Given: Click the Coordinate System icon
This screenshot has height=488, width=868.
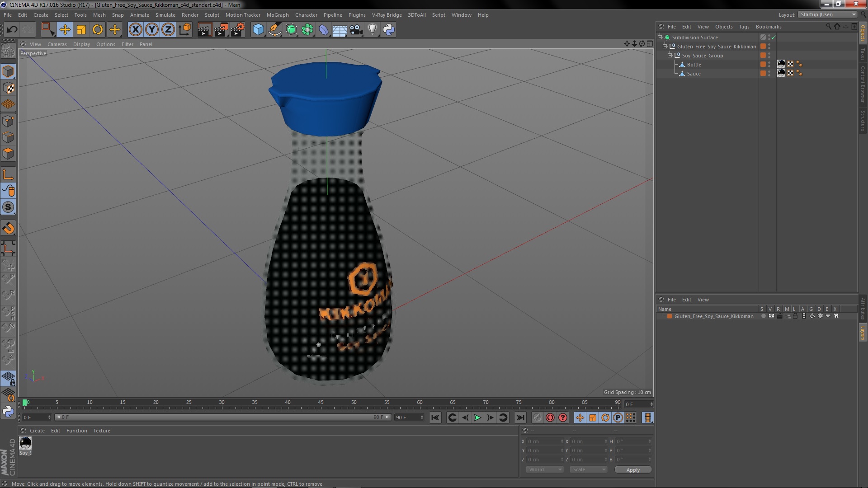Looking at the screenshot, I should pos(185,30).
